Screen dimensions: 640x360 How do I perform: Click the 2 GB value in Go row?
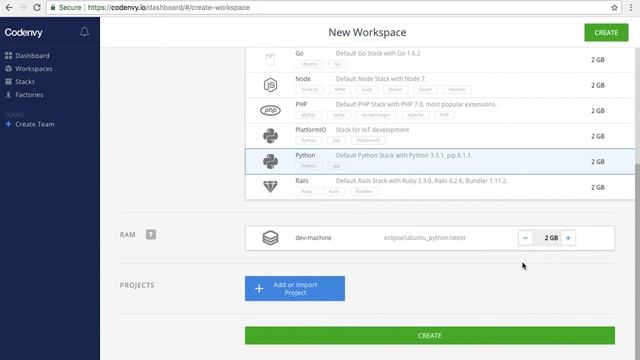point(598,60)
